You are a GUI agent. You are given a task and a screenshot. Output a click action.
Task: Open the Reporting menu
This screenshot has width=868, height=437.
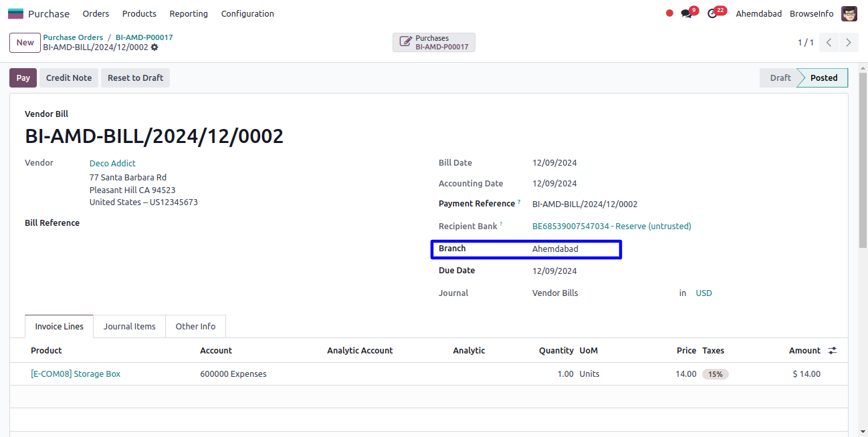[x=189, y=13]
